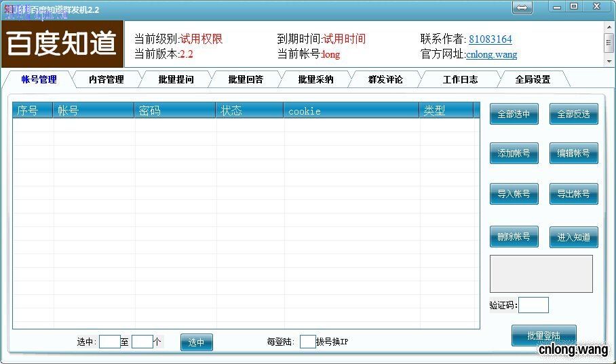The height and width of the screenshot is (364, 616).
Task: Click the 状态 column header
Action: tap(250, 110)
